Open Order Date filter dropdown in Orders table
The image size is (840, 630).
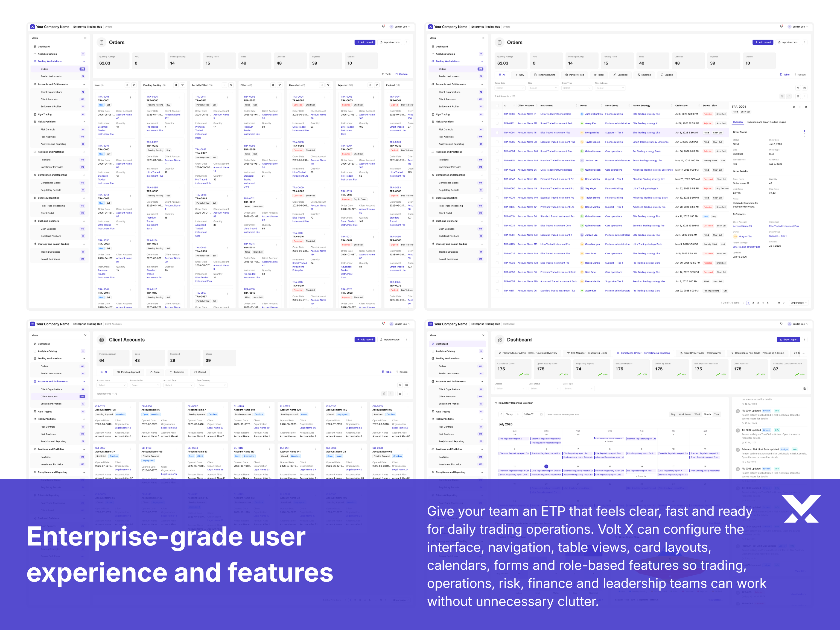click(x=510, y=88)
